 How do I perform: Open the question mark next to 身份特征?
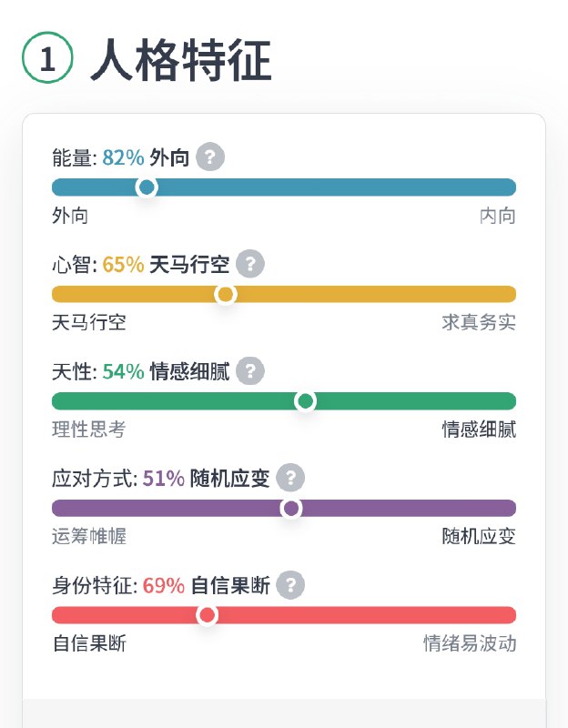[289, 586]
